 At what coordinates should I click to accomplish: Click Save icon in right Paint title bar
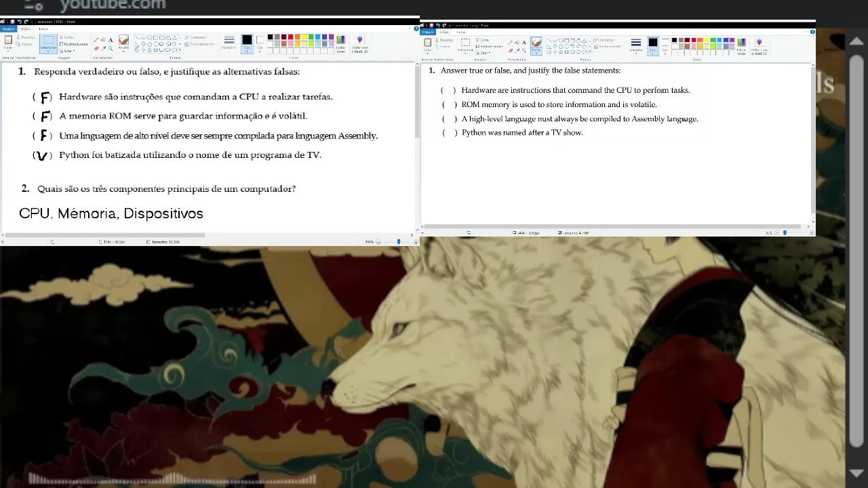431,25
